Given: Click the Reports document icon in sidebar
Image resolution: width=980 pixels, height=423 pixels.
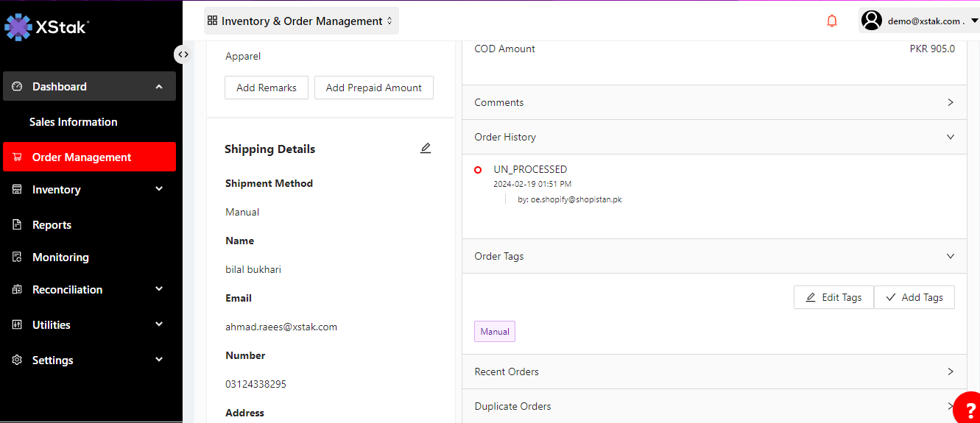Looking at the screenshot, I should coord(17,225).
